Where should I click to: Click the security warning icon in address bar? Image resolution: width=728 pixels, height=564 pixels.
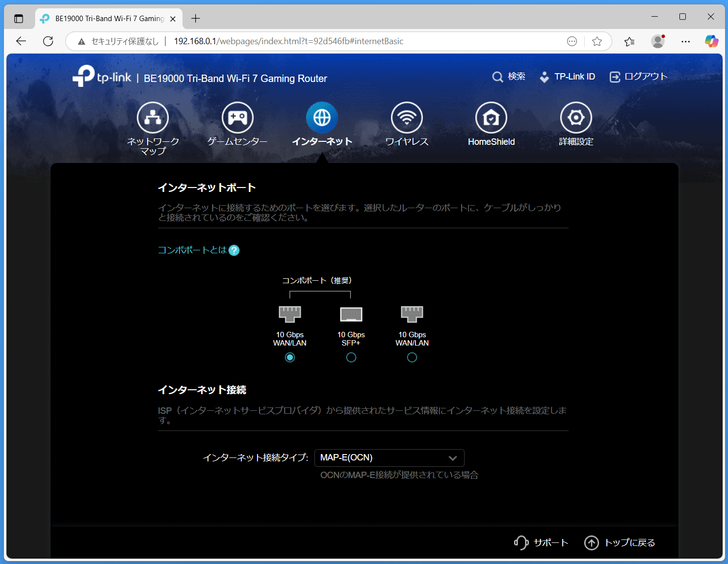(x=81, y=41)
